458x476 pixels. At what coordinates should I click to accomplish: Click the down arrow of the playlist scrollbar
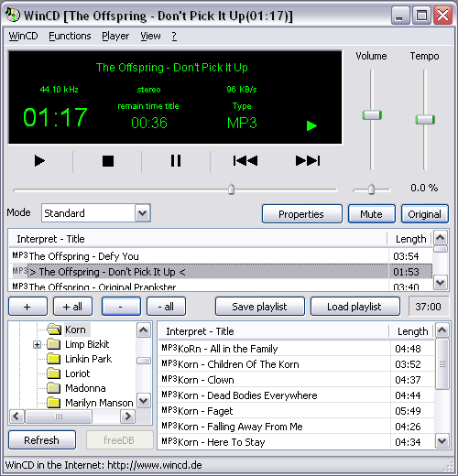(x=440, y=283)
